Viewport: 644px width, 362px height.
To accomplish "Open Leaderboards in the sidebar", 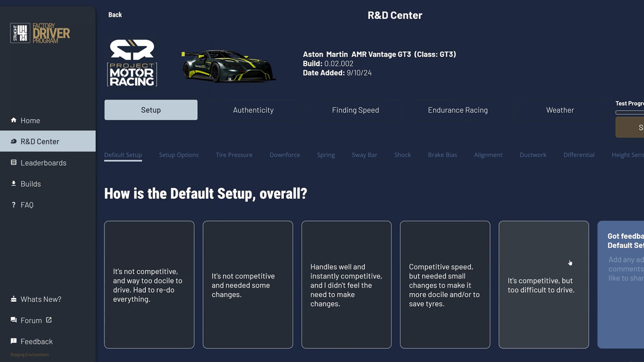I will pyautogui.click(x=48, y=163).
